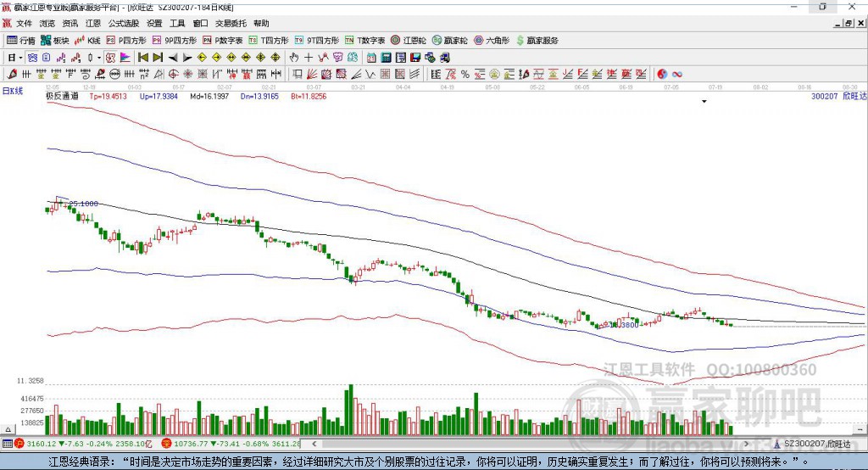Open the 浏览 menu

(47, 23)
